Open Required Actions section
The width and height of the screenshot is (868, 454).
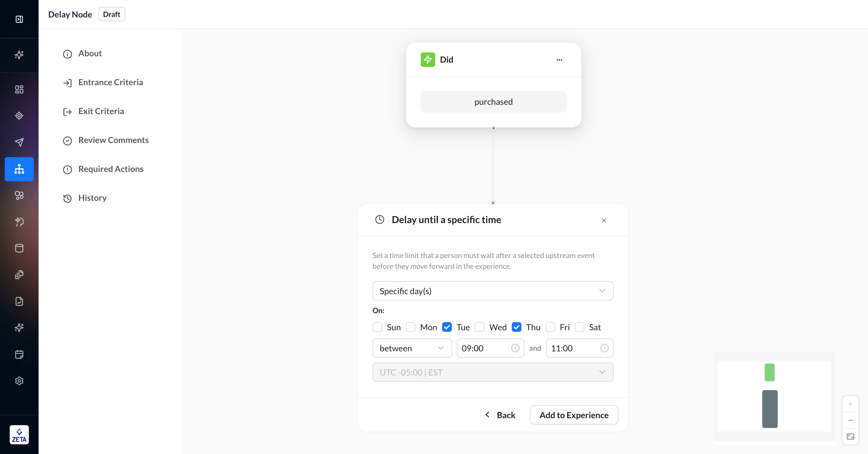click(x=103, y=169)
